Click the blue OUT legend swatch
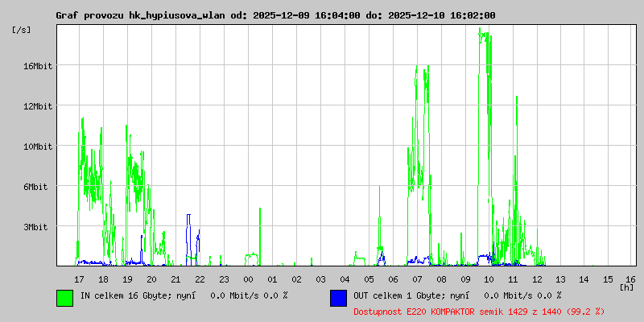Screen dimensions: 644x322 pyautogui.click(x=338, y=298)
